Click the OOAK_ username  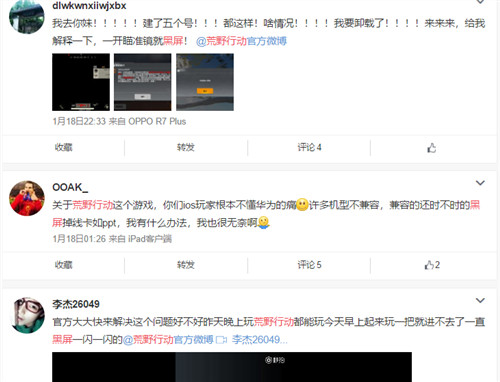(70, 187)
